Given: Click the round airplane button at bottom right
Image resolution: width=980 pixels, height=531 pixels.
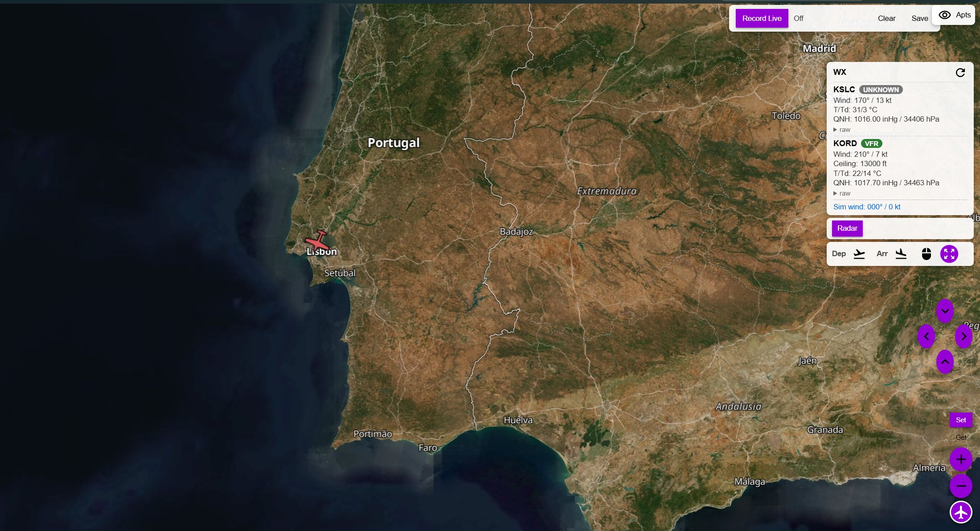Looking at the screenshot, I should [x=961, y=512].
